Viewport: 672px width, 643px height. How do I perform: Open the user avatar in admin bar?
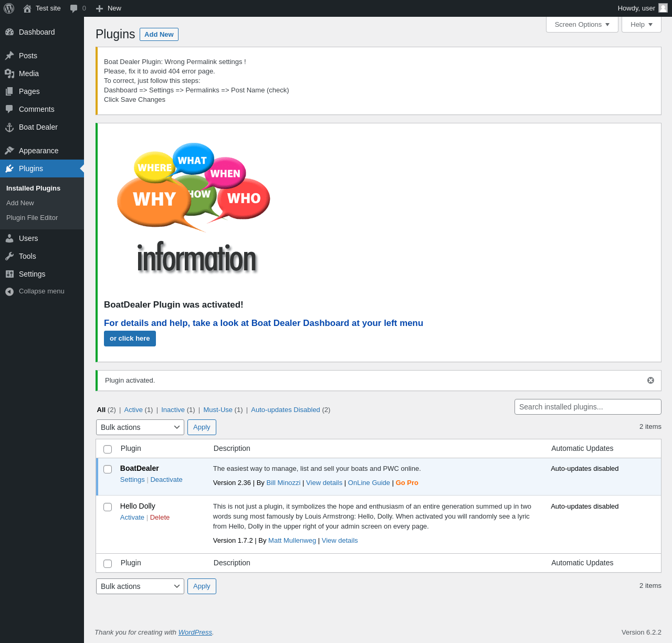(663, 8)
